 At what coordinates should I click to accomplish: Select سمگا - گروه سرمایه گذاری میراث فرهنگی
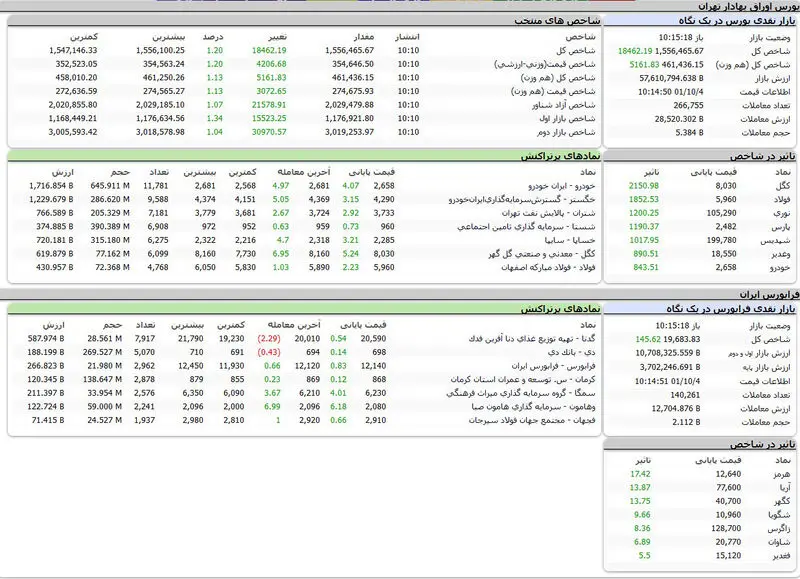click(521, 393)
